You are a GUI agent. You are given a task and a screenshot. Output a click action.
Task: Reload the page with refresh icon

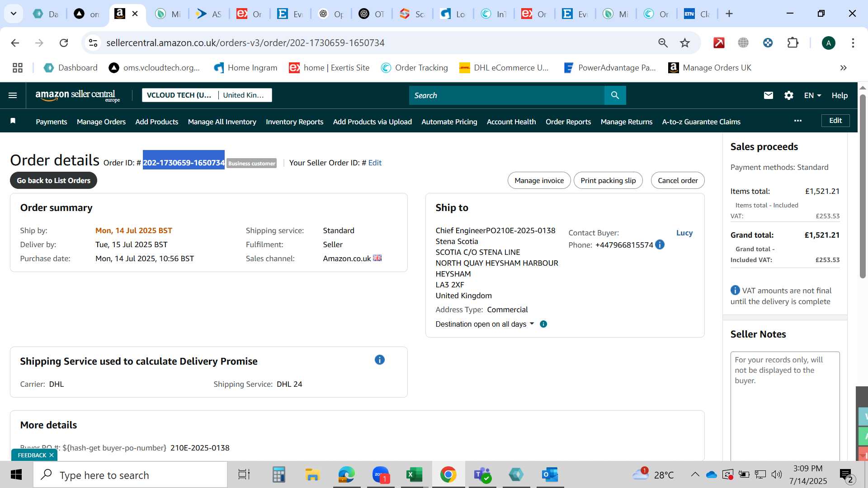pos(64,43)
